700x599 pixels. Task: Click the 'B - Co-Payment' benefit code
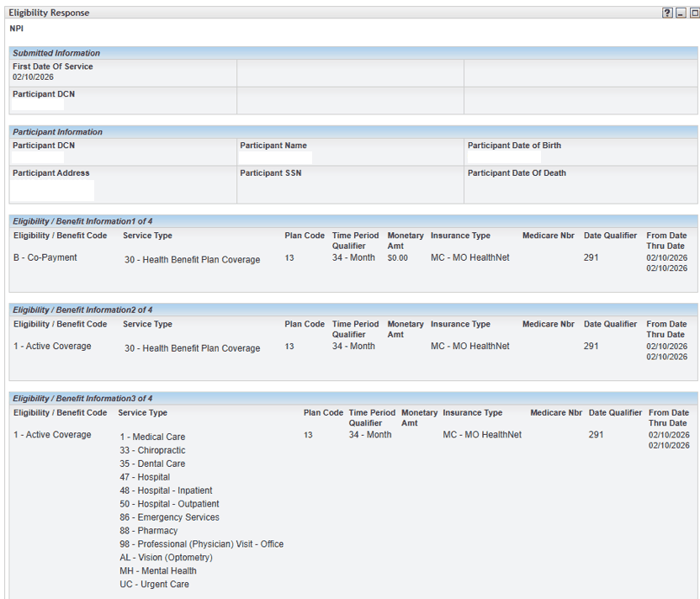(45, 257)
